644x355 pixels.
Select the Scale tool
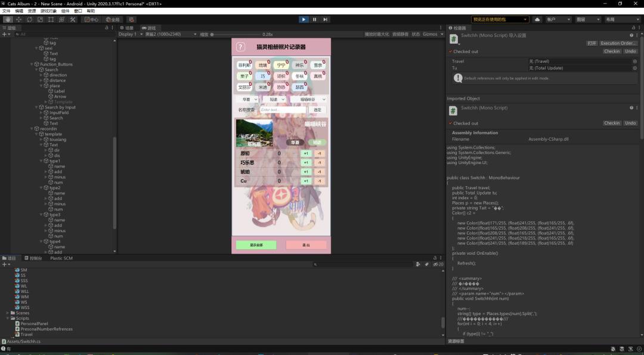41,19
